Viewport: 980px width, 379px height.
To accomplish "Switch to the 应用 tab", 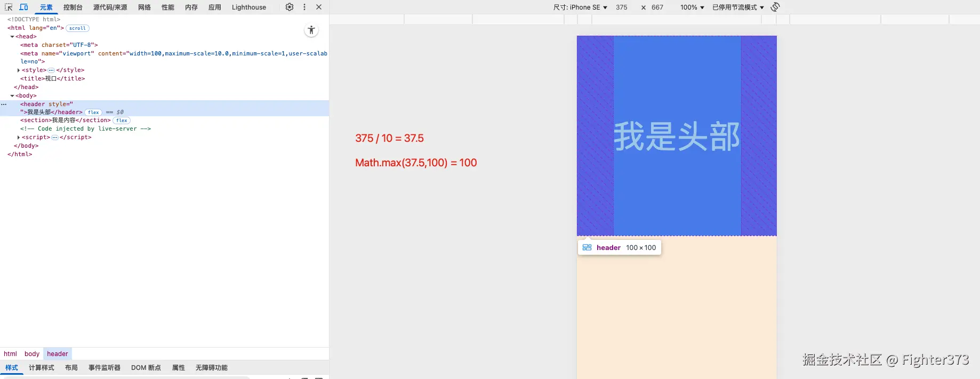I will [215, 7].
